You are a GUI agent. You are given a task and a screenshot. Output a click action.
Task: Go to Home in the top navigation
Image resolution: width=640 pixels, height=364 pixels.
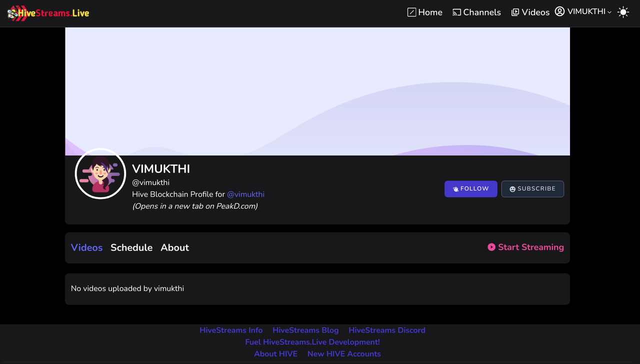(425, 12)
